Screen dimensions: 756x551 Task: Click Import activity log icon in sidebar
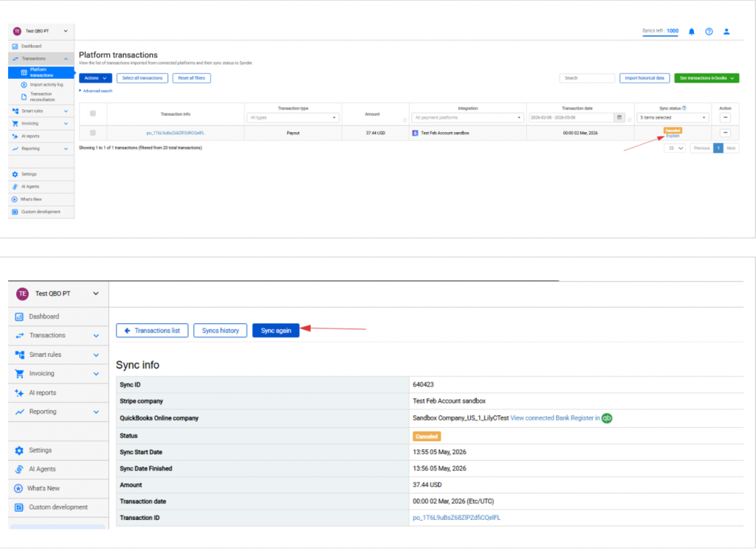tap(24, 85)
